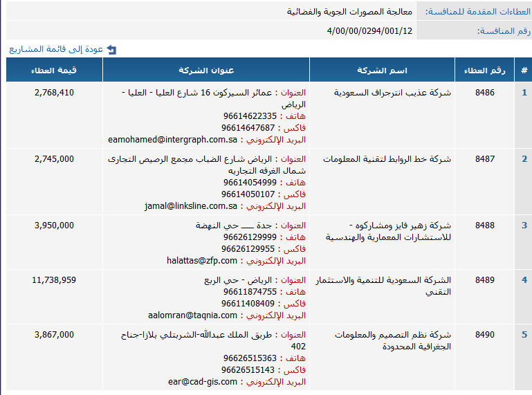
Task: Click email aalomran@taqnia.com
Action: 192,315
